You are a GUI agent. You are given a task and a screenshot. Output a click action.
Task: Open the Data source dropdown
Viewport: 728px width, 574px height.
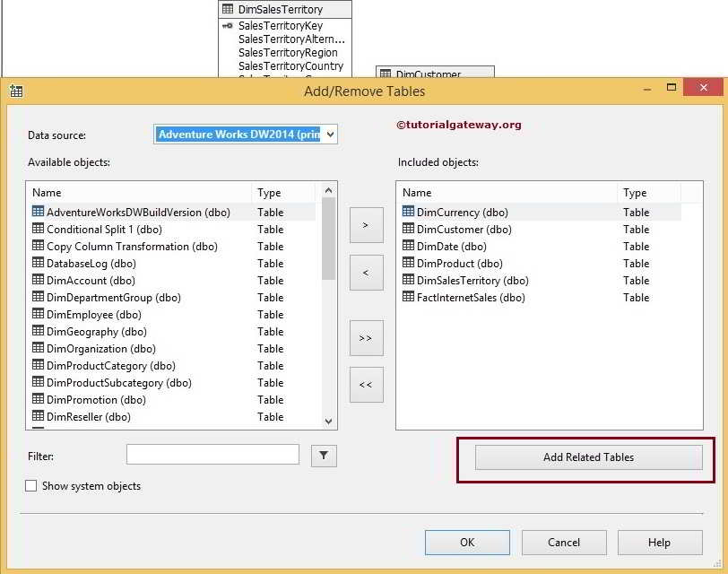(x=331, y=133)
